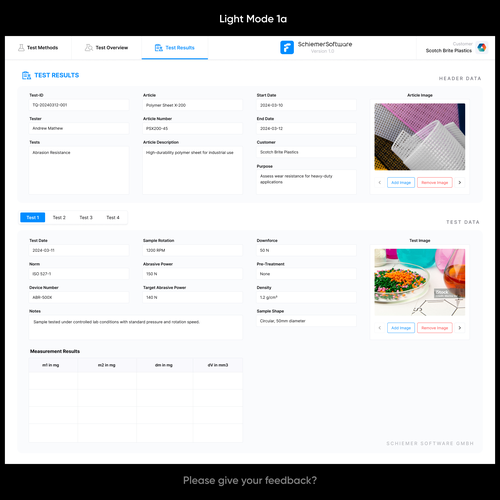The image size is (500, 500).
Task: Click the Test Methods flask icon
Action: tap(21, 48)
